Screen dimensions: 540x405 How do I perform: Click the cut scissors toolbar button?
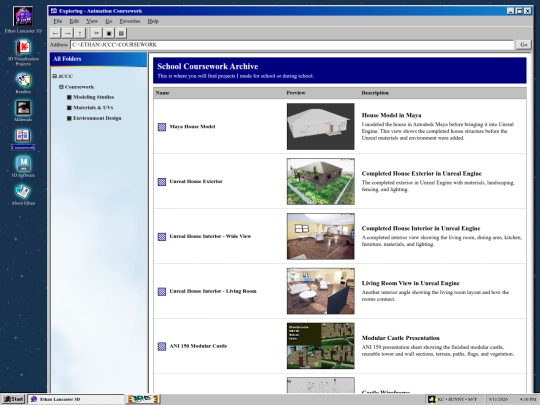pos(97,33)
